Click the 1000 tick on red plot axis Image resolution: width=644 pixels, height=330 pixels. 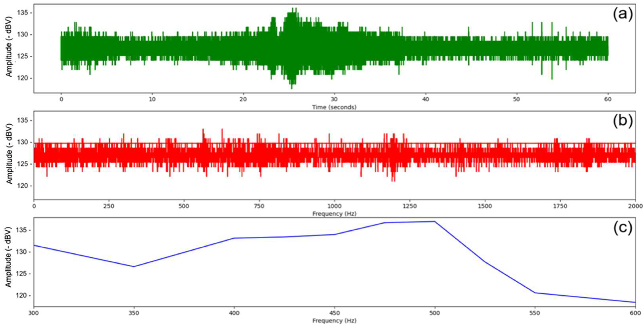[x=334, y=206]
